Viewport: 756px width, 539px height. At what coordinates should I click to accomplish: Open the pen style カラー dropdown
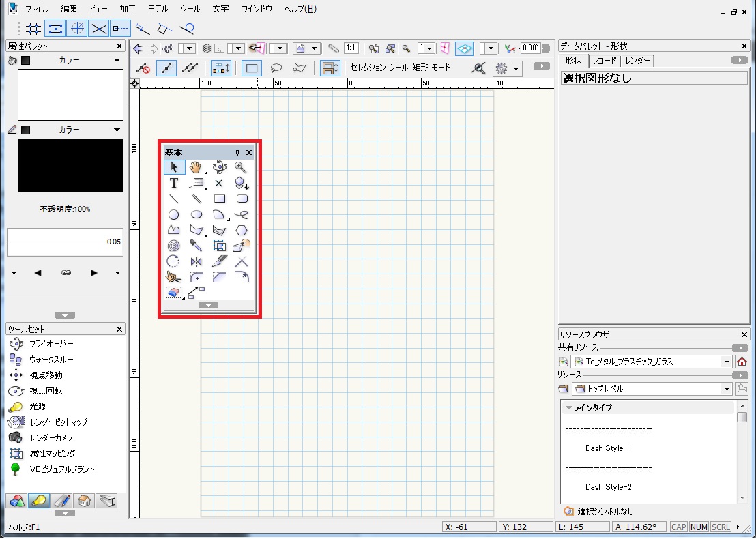coord(117,130)
